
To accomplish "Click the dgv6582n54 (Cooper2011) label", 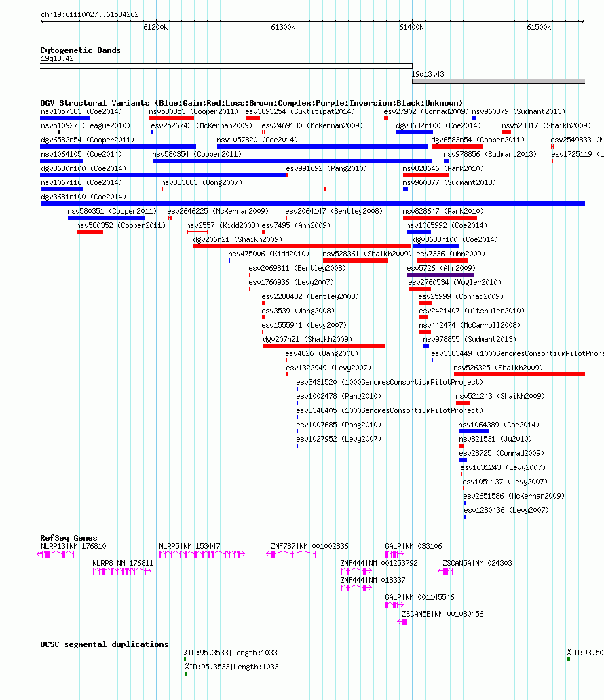I will pyautogui.click(x=88, y=140).
